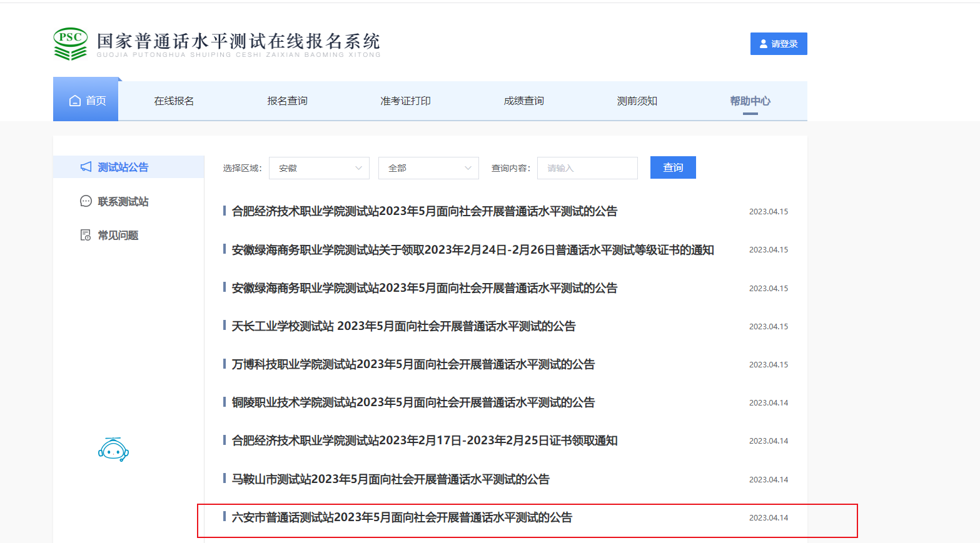Select 测前须知 in navigation bar
The image size is (980, 543).
point(637,101)
